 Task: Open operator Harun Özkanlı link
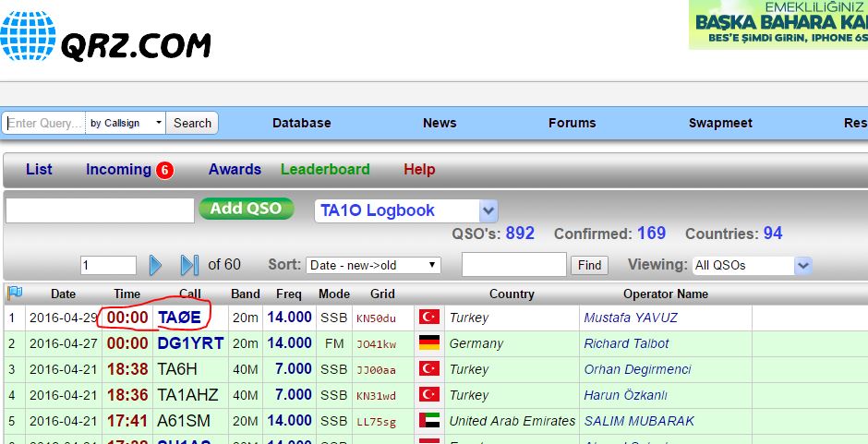(625, 395)
